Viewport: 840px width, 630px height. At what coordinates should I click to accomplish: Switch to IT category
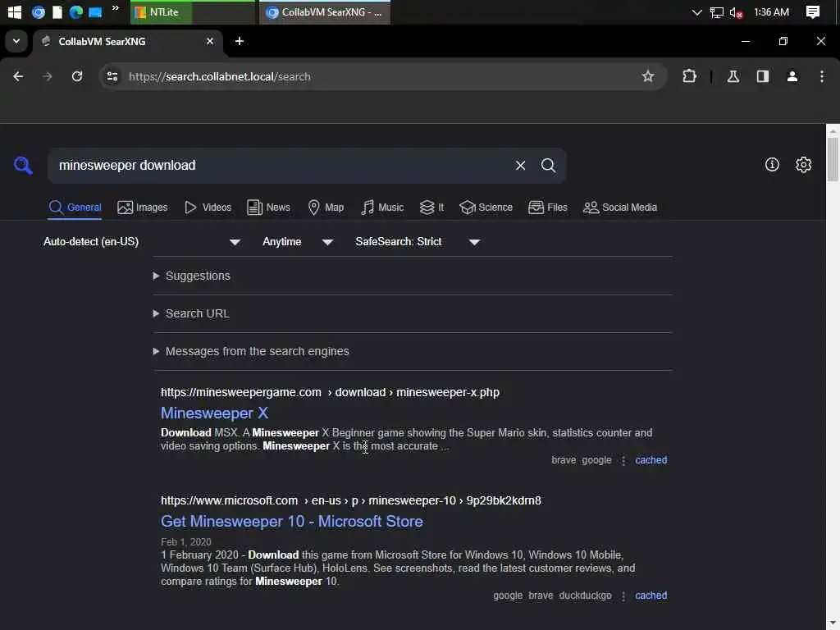coord(431,208)
